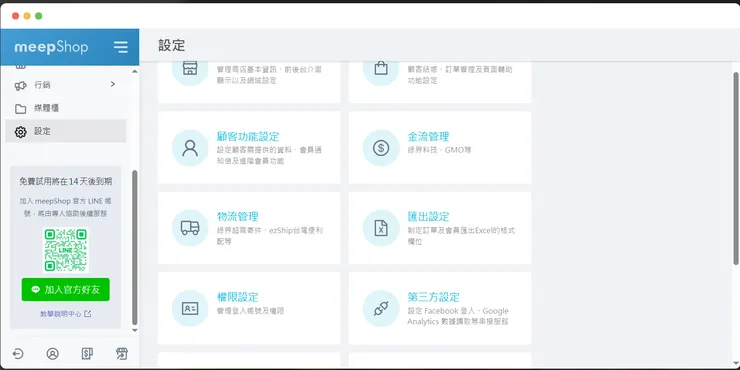Click the 加入官方好友 green button
The image size is (740, 370).
tap(66, 290)
